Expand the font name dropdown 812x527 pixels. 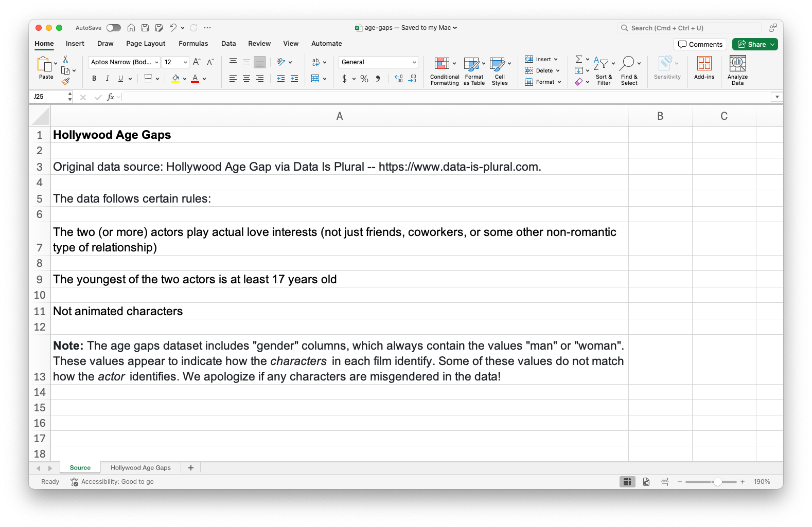coord(156,62)
